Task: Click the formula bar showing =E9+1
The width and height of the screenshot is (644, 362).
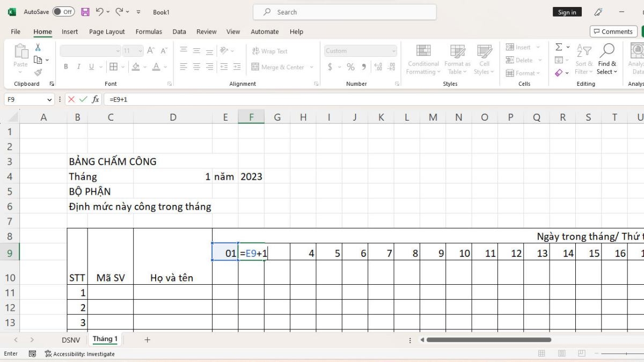Action: 375,99
